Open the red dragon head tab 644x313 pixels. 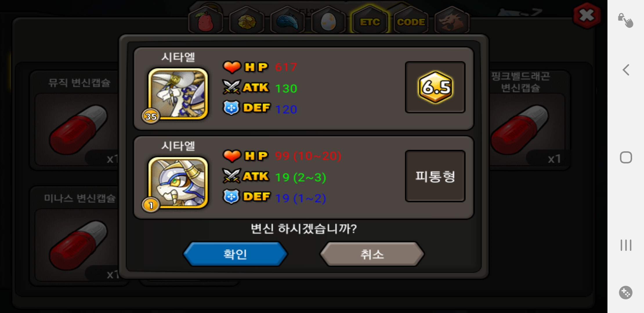click(452, 20)
